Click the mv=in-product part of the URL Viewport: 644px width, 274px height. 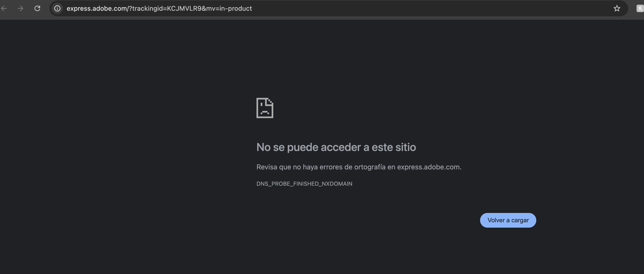(229, 8)
